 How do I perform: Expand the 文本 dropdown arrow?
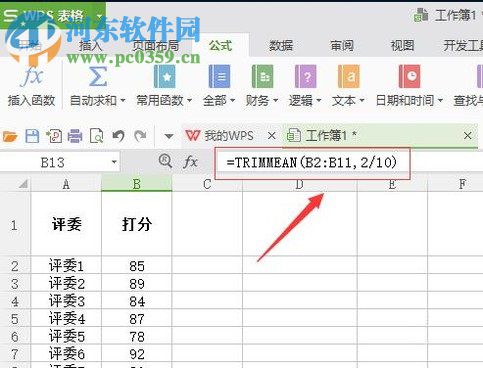pos(362,100)
